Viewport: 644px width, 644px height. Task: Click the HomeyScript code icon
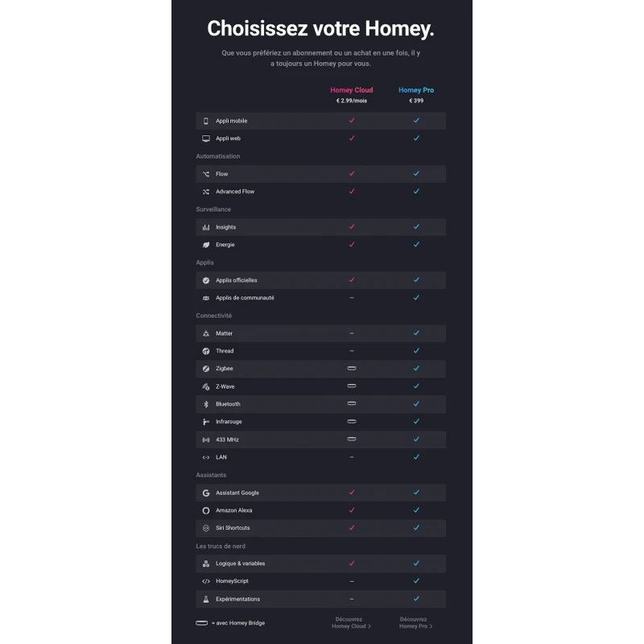point(206,581)
